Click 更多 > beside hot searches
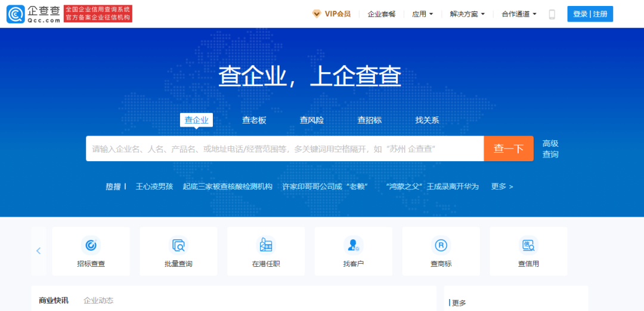Image resolution: width=644 pixels, height=311 pixels. [x=502, y=186]
